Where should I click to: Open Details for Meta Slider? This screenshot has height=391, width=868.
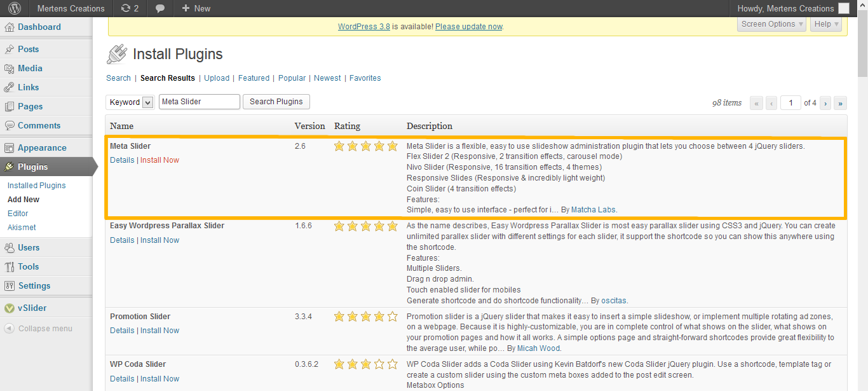coord(122,160)
